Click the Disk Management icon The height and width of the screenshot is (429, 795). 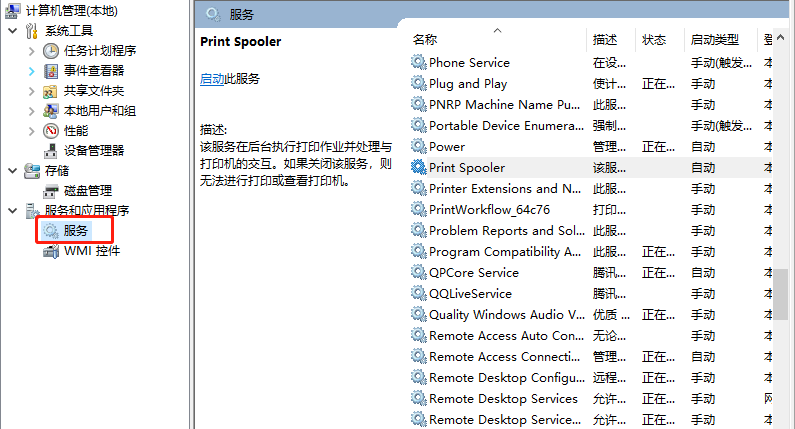(51, 191)
